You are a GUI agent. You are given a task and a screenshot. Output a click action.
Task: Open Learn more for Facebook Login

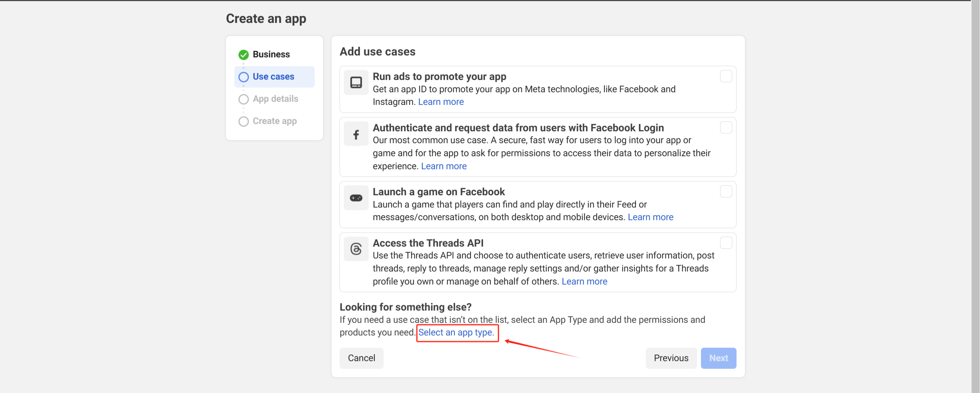[x=444, y=166]
